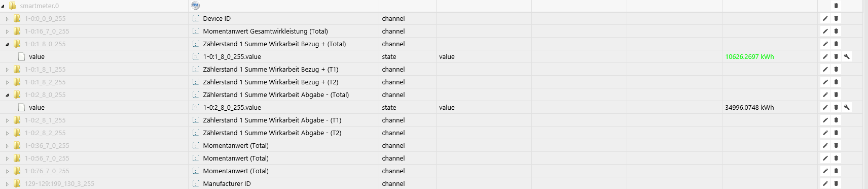The image size is (868, 189).
Task: Open wrench settings for 1-0:1_8_0_255.value
Action: pos(847,56)
